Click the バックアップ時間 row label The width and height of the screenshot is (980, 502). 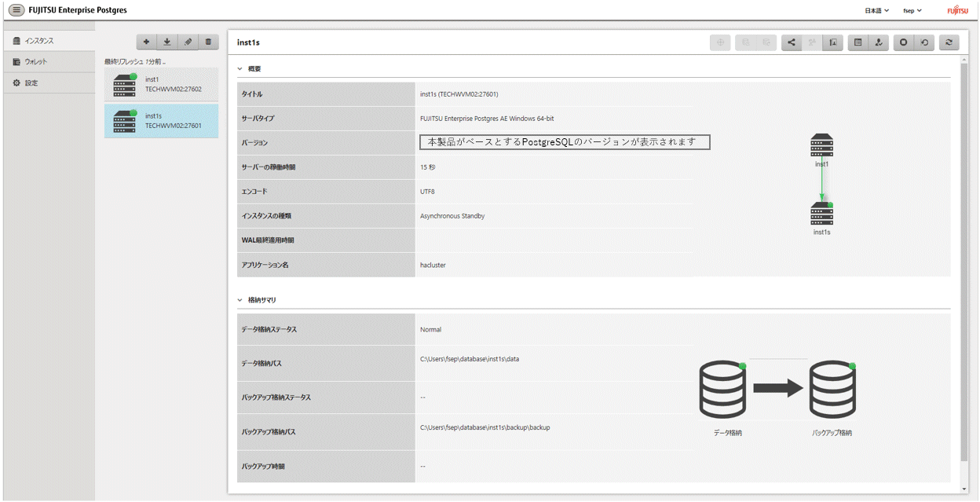click(263, 467)
